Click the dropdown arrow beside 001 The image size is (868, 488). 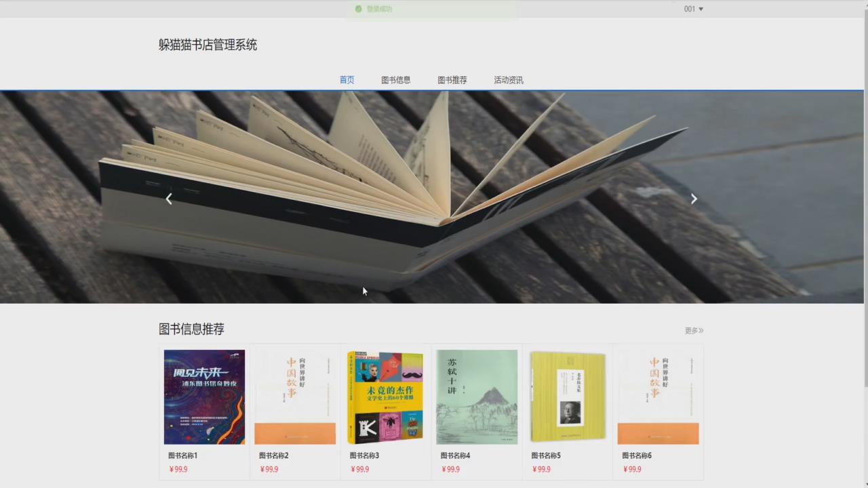(700, 9)
